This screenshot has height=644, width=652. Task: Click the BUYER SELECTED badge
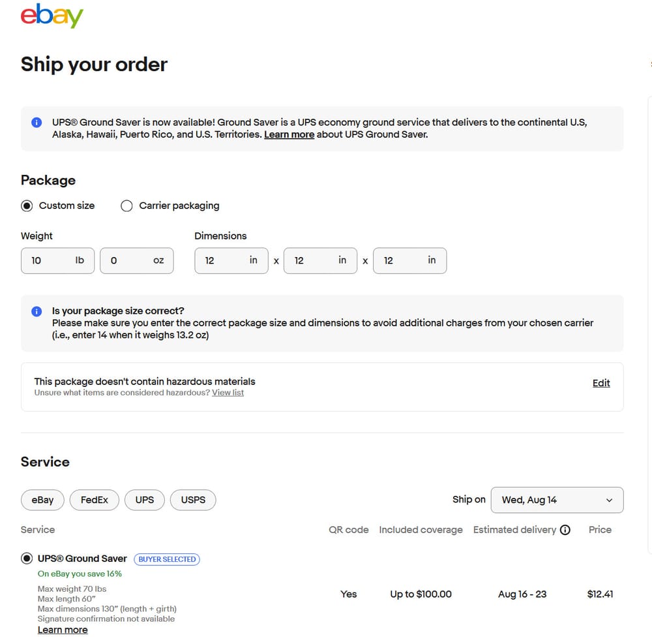[167, 559]
